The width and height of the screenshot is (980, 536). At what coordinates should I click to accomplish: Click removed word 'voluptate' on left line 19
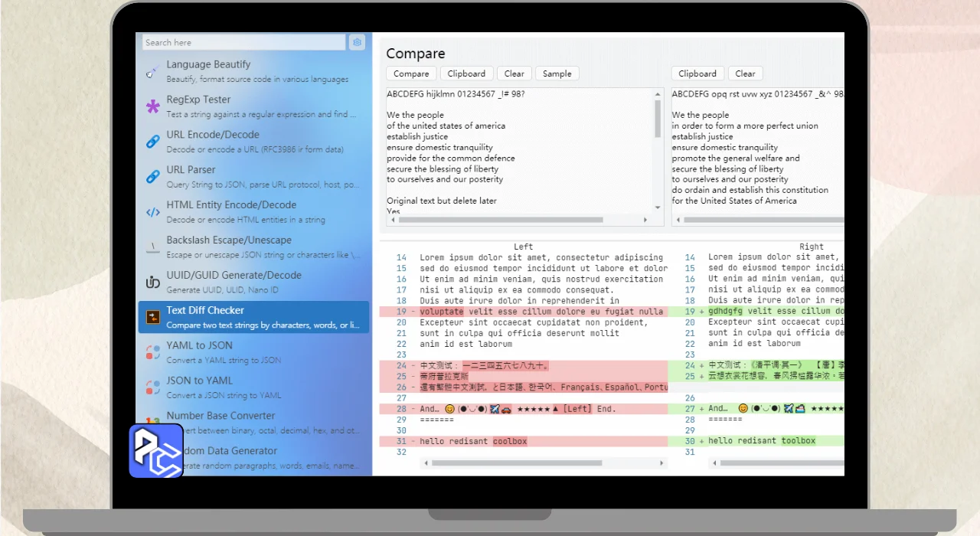tap(442, 312)
